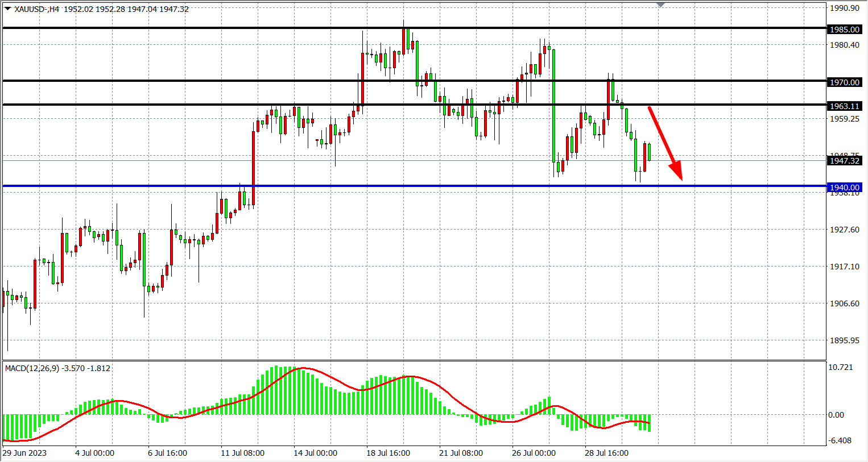Click the blue 1940.00 price label
868x462 pixels.
(844, 188)
